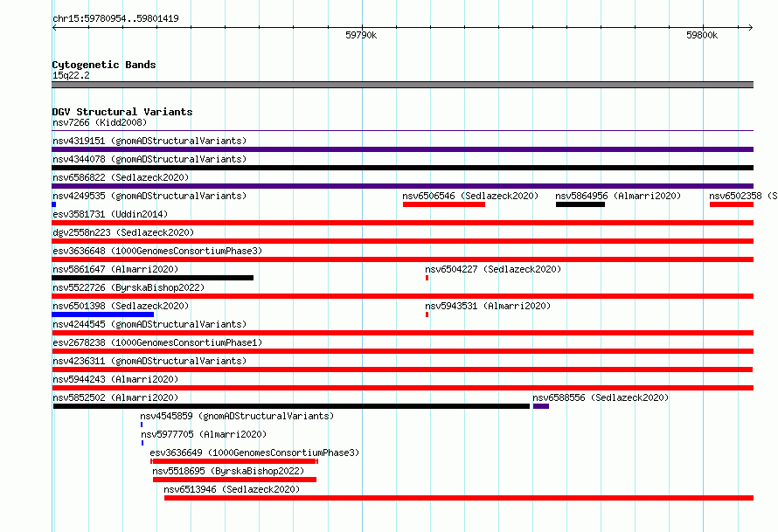Click the blue nsv6501398 variant bar
Screen dimensions: 778x532
pos(102,314)
